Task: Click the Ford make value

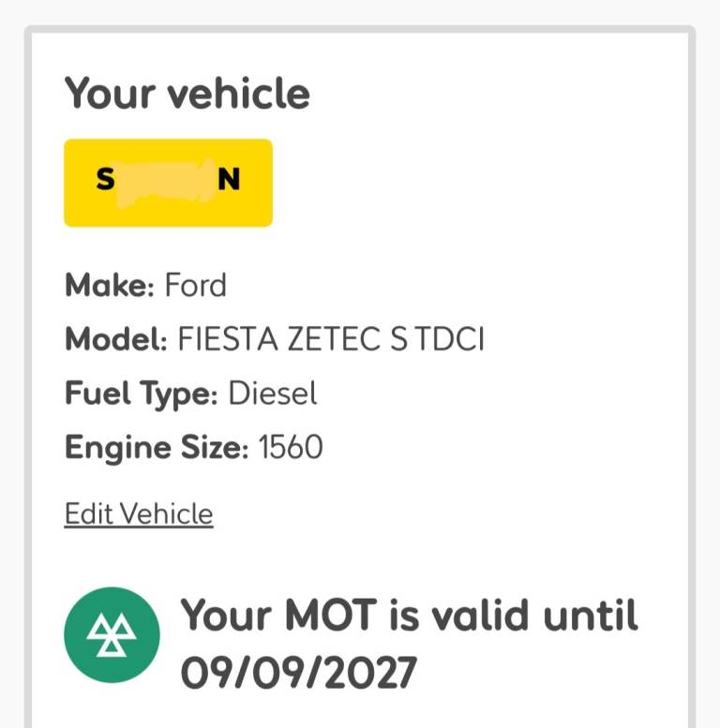Action: tap(196, 285)
